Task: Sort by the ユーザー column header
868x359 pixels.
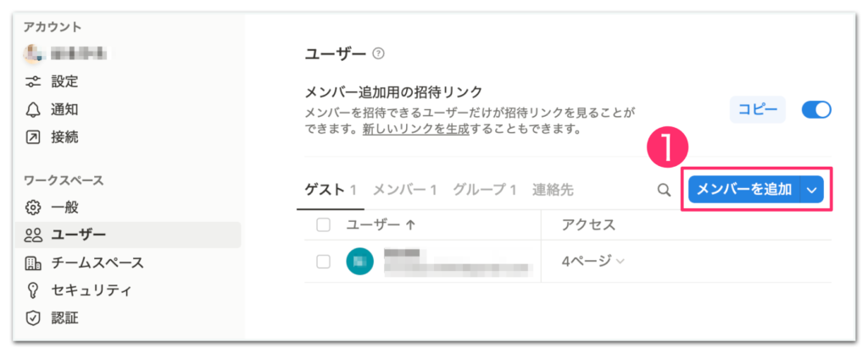Action: (x=381, y=224)
